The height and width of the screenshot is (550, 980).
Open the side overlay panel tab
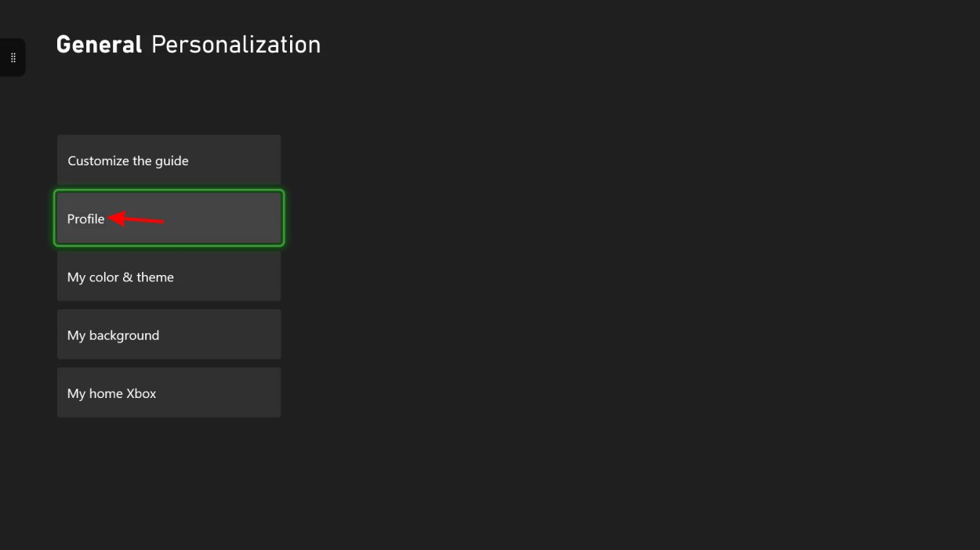[13, 58]
